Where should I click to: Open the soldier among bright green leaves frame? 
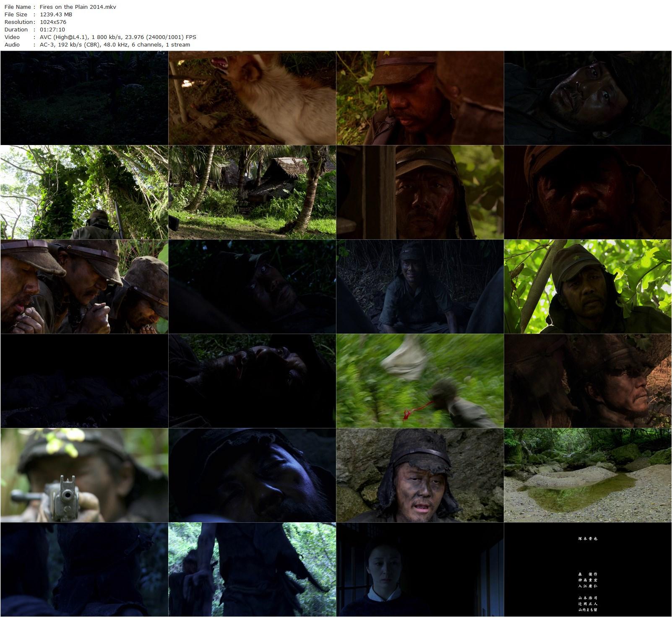click(588, 287)
